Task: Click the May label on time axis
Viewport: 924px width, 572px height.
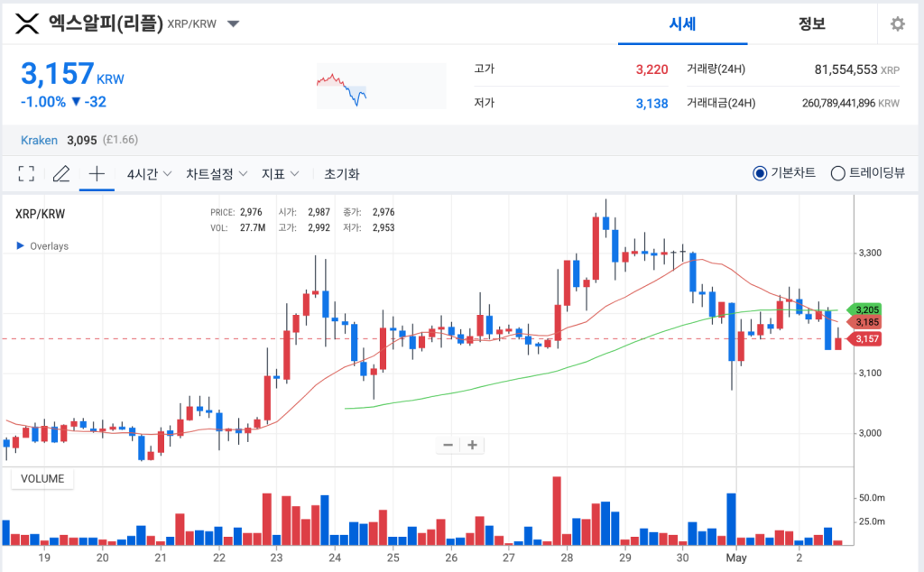Action: click(x=736, y=558)
